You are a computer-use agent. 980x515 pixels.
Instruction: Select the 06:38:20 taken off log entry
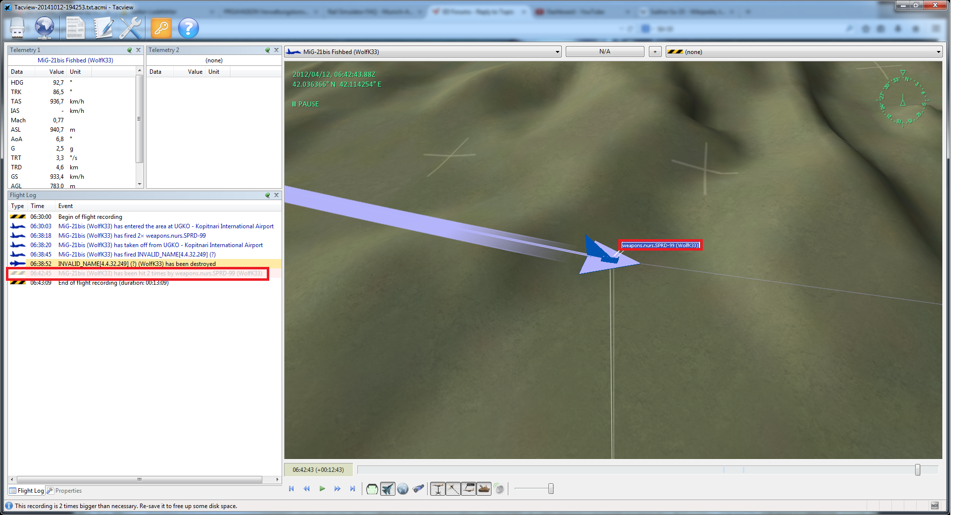click(145, 245)
